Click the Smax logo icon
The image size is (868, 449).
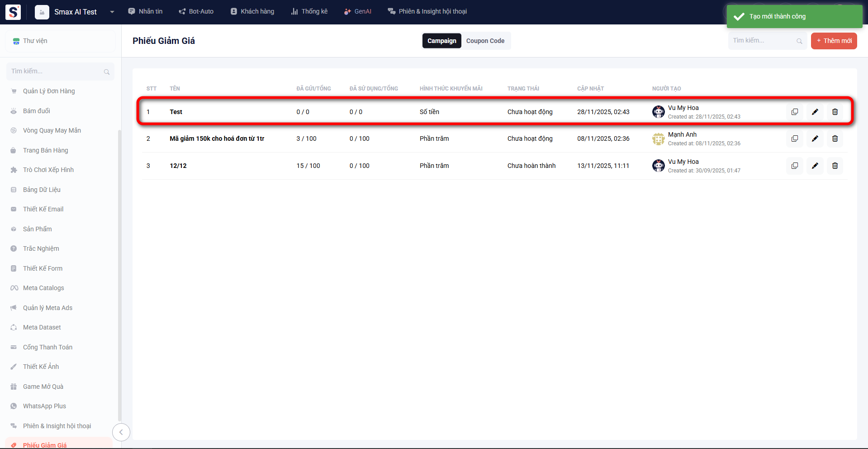(13, 12)
